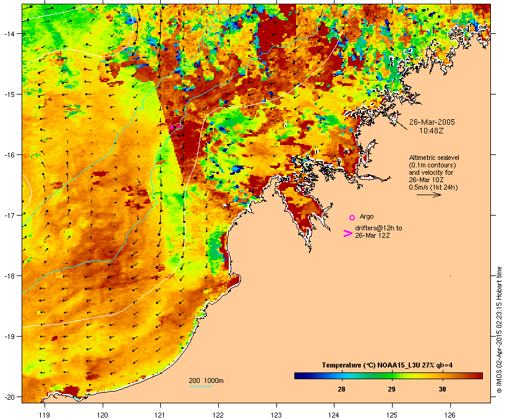Click the 0.5m/s velocity scale arrow
This screenshot has height=420, width=507.
(428, 195)
